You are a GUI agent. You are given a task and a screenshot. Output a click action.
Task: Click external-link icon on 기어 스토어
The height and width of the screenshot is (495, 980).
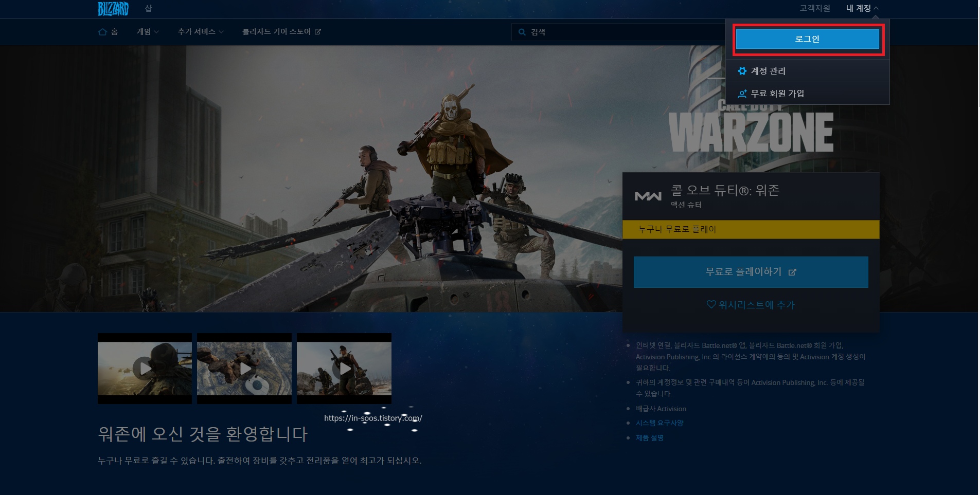(x=318, y=32)
